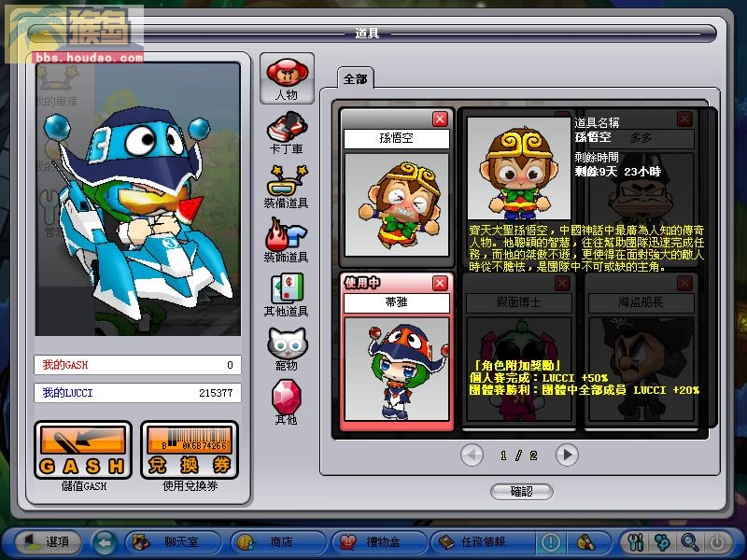Open the wrench tools icon
This screenshot has height=560, width=747.
tap(636, 542)
